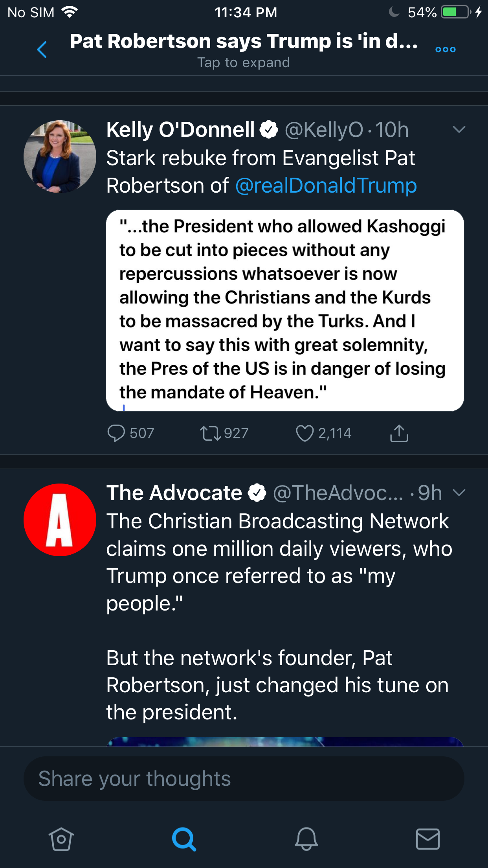View Kelly O'Donnell's profile photo
The height and width of the screenshot is (868, 488).
coord(60,156)
